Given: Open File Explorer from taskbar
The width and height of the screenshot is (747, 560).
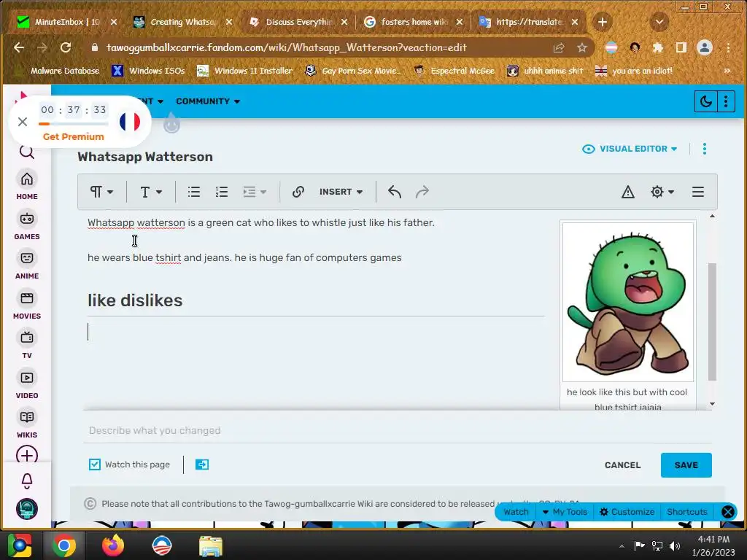Looking at the screenshot, I should click(x=211, y=545).
